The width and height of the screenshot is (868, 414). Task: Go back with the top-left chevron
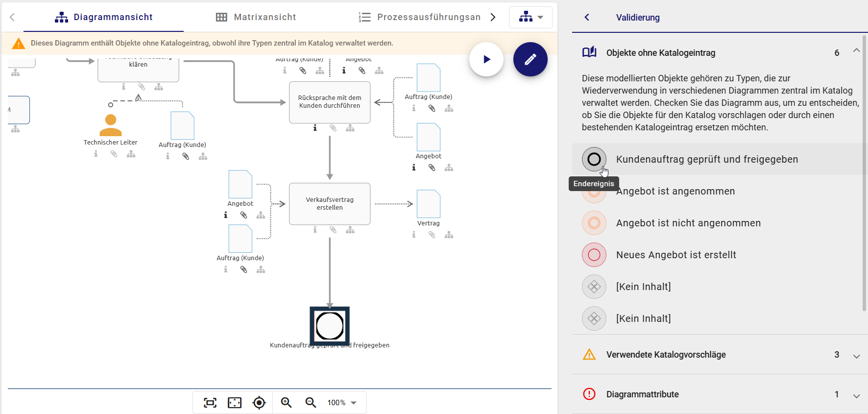pyautogui.click(x=12, y=17)
